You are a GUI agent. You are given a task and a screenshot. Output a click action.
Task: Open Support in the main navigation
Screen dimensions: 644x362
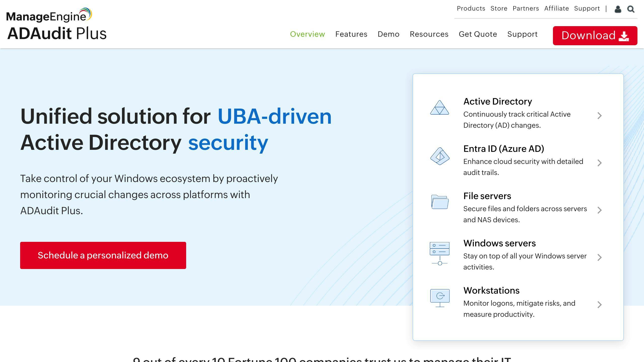pos(522,34)
